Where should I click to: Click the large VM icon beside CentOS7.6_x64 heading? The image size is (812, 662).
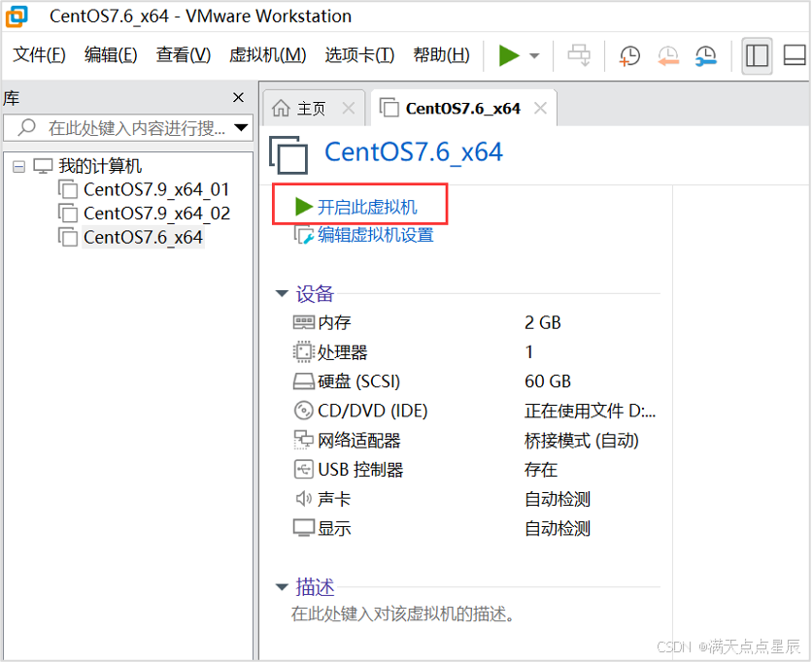click(x=288, y=154)
